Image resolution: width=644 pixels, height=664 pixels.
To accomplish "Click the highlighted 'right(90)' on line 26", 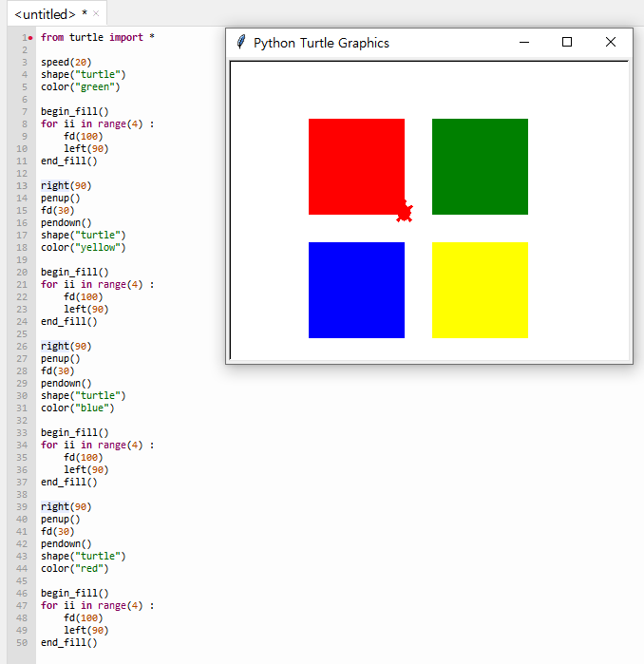I will [x=66, y=346].
